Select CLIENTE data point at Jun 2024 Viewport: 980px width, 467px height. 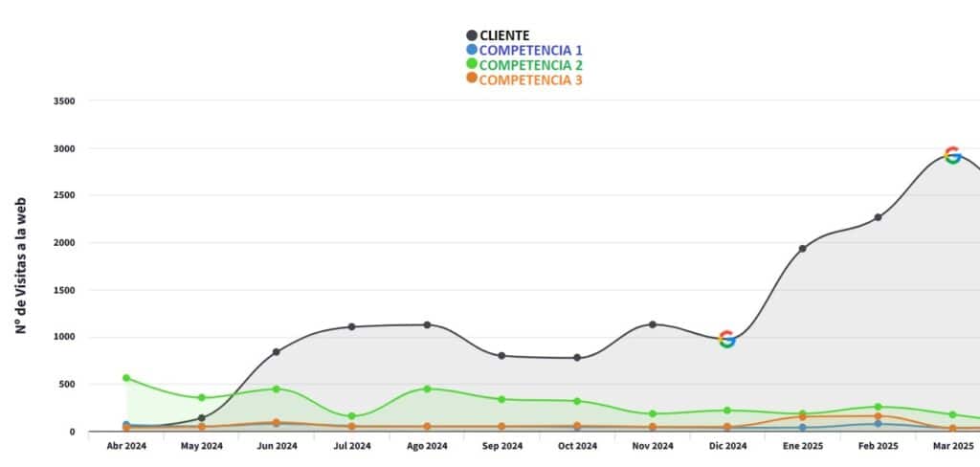pyautogui.click(x=277, y=352)
